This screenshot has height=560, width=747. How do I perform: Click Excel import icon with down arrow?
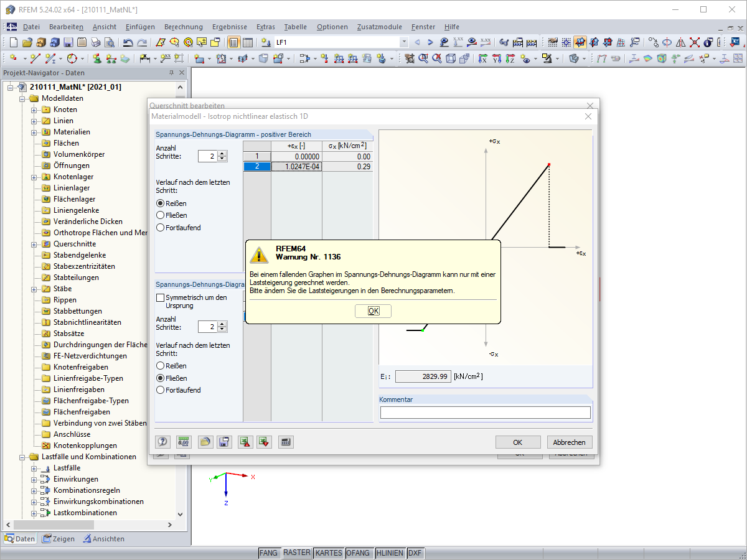click(265, 442)
